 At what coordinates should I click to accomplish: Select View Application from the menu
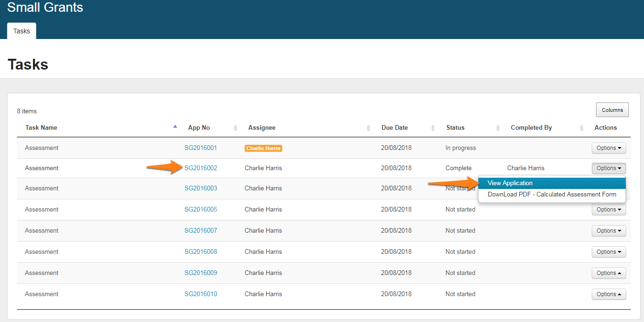[510, 183]
